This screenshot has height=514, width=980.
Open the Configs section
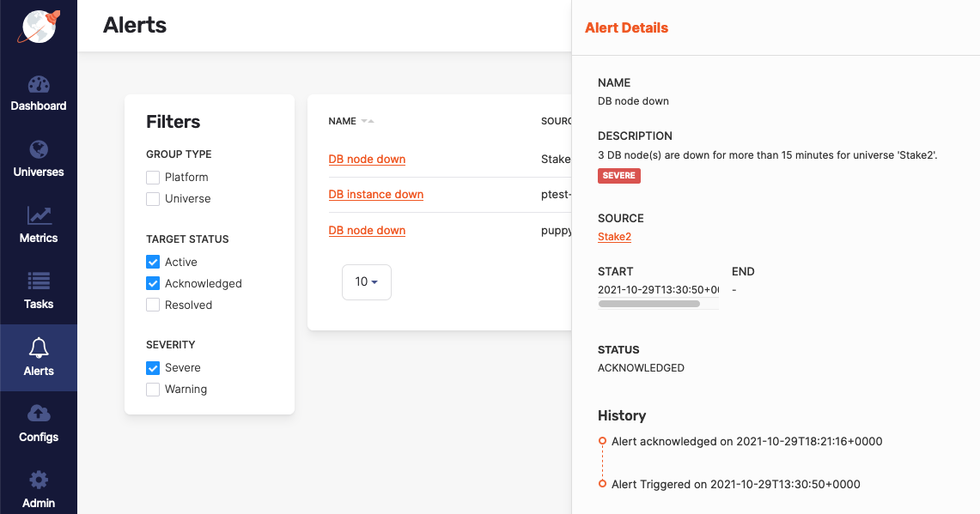point(39,425)
